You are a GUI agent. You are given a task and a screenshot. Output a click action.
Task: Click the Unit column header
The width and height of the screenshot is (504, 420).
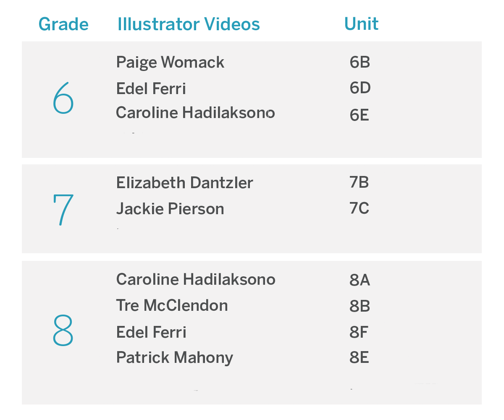coord(361,24)
